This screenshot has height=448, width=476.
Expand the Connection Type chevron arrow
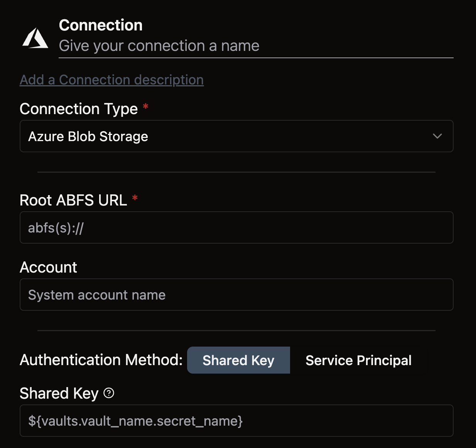tap(437, 136)
